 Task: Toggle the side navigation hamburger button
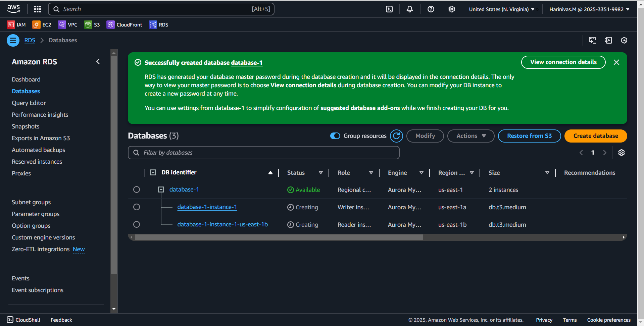coord(13,41)
